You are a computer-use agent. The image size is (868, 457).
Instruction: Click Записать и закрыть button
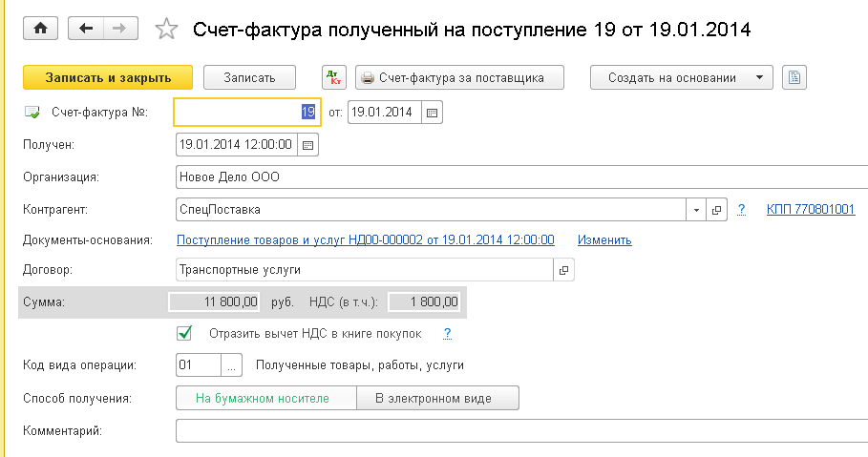tap(108, 77)
